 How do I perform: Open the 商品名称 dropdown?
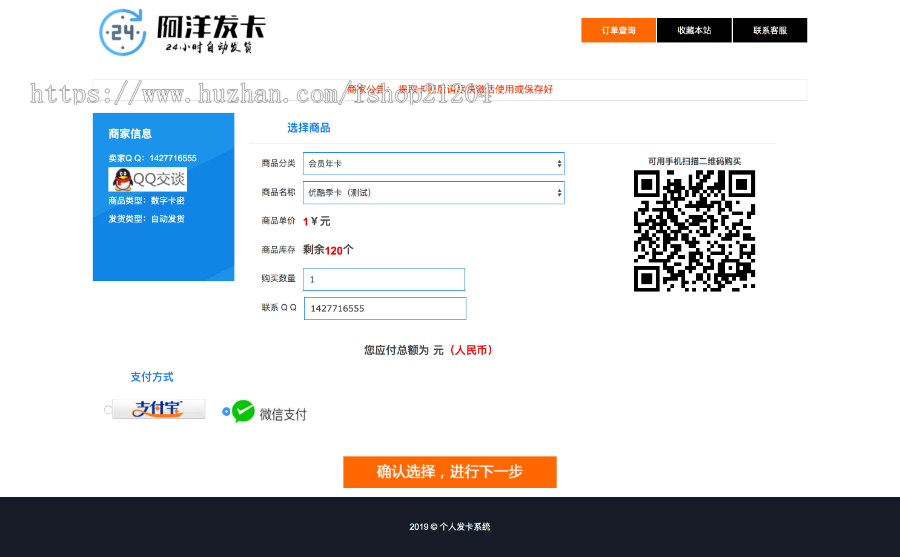click(433, 192)
